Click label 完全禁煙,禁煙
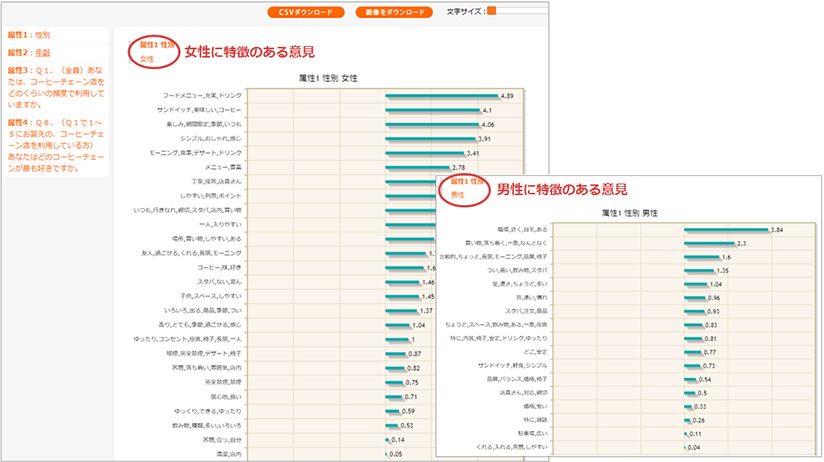 click(223, 382)
